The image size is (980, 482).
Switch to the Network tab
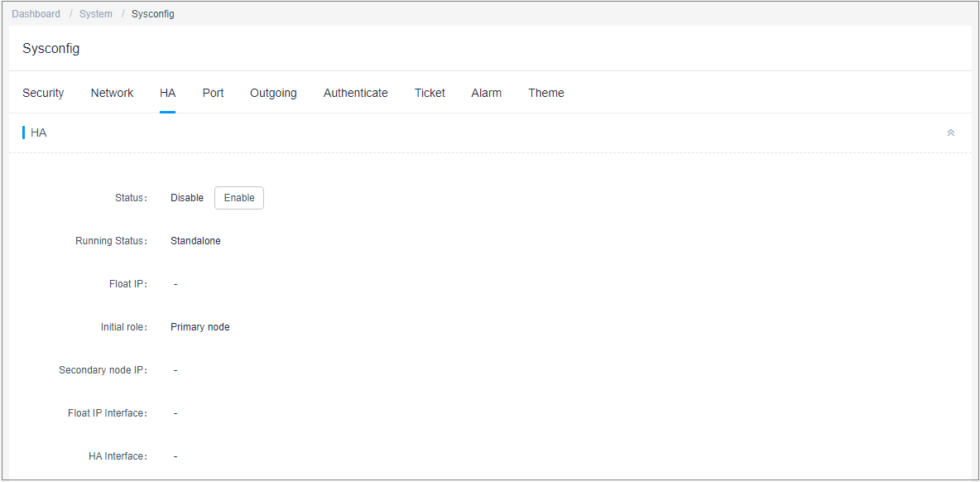[112, 93]
